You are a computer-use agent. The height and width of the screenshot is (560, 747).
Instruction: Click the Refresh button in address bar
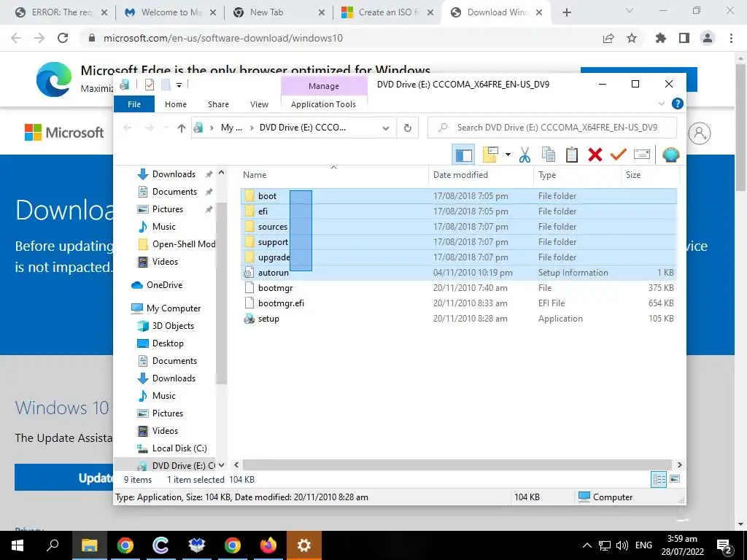click(x=407, y=128)
